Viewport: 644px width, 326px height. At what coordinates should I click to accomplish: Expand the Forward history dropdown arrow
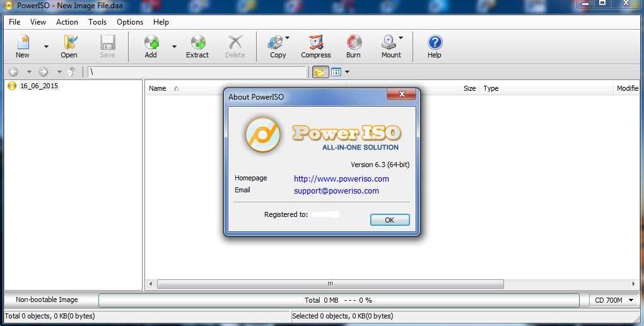click(59, 72)
